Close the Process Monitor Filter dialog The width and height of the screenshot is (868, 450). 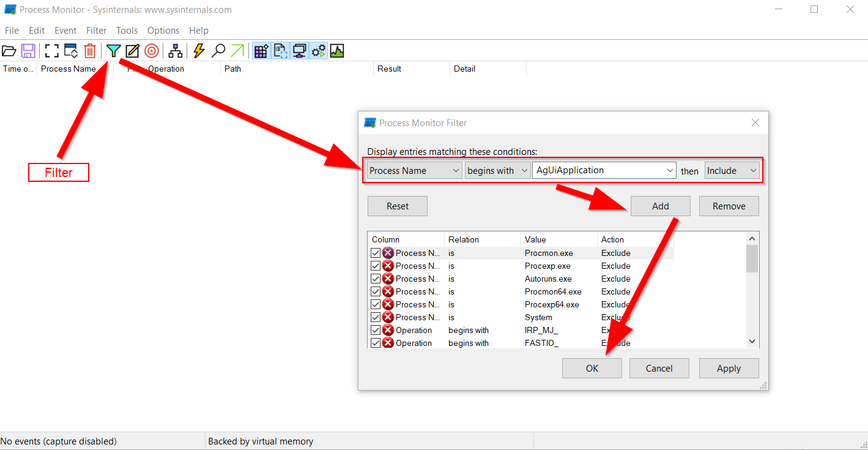[x=755, y=122]
